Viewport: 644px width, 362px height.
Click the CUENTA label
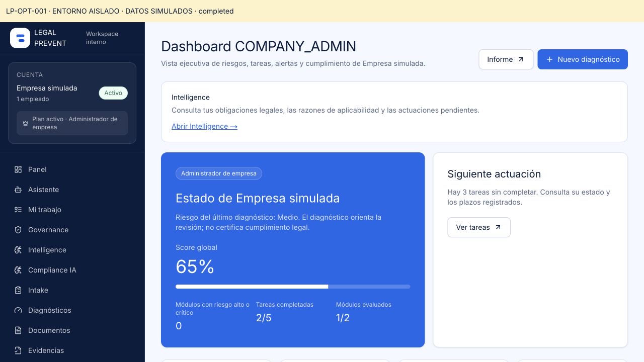[x=30, y=75]
